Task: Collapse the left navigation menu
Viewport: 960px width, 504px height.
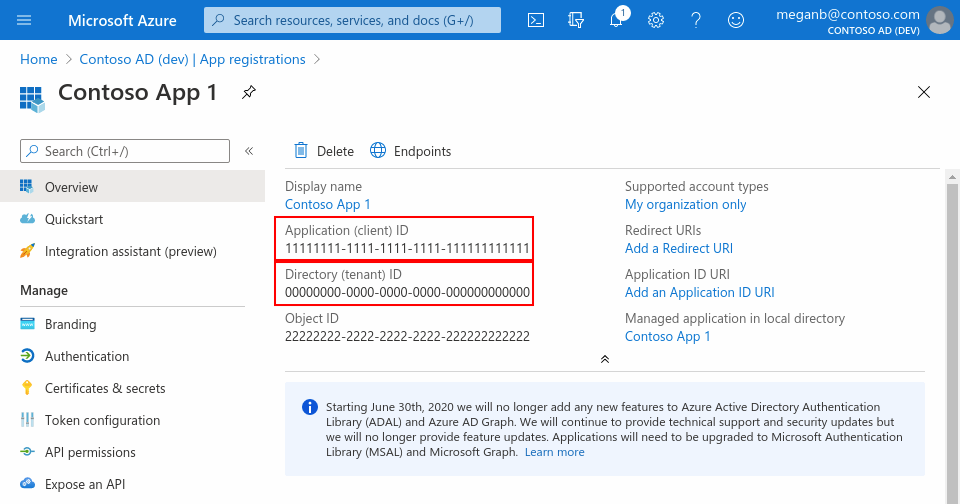Action: coord(249,151)
